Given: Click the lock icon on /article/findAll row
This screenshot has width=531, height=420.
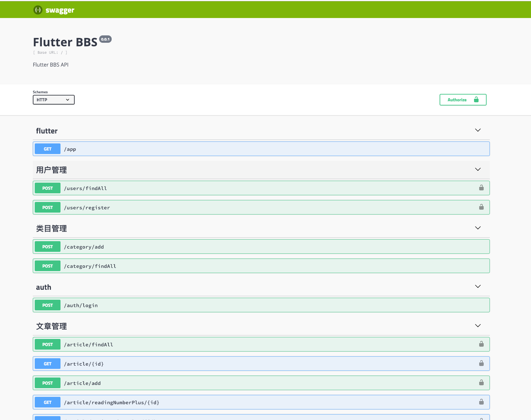Looking at the screenshot, I should click(481, 344).
